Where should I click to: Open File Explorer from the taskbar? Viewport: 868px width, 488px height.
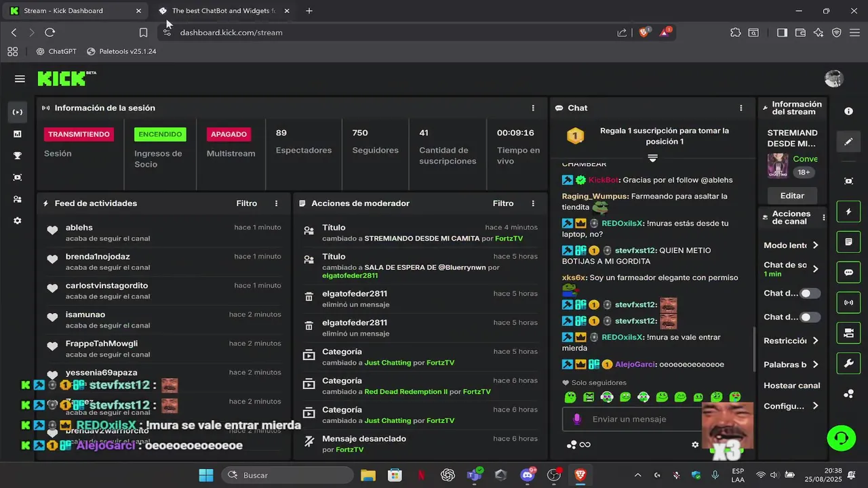tap(368, 475)
